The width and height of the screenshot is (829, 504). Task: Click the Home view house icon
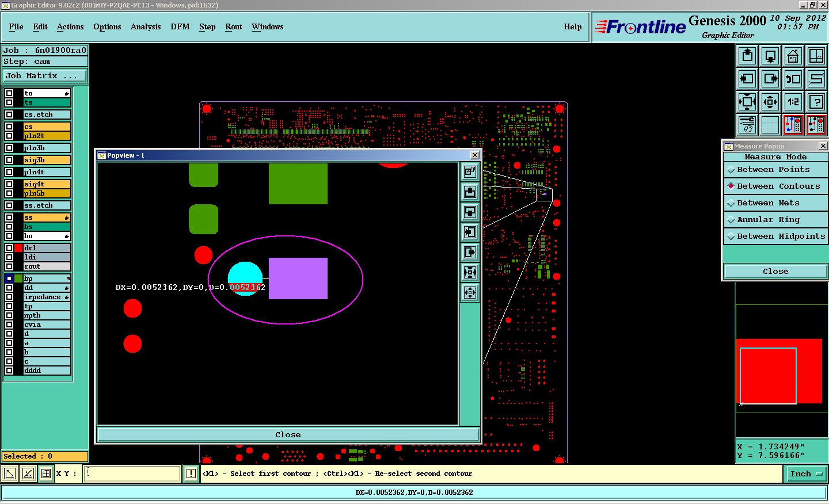click(793, 56)
